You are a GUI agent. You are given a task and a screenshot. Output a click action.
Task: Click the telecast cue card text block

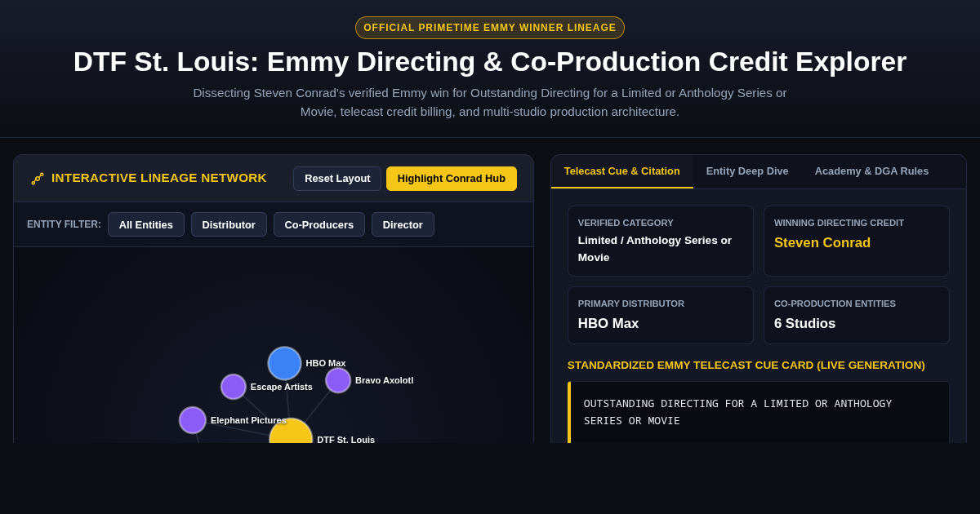[x=759, y=412]
